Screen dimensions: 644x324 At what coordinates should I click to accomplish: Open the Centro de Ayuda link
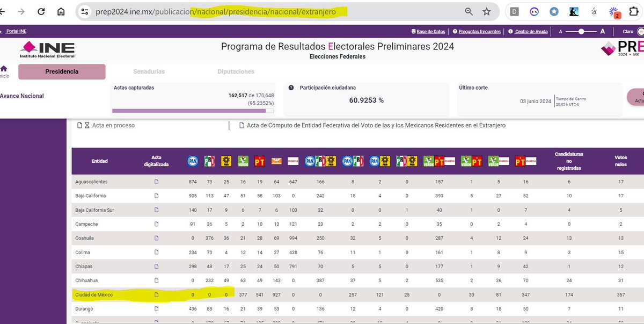pyautogui.click(x=528, y=32)
